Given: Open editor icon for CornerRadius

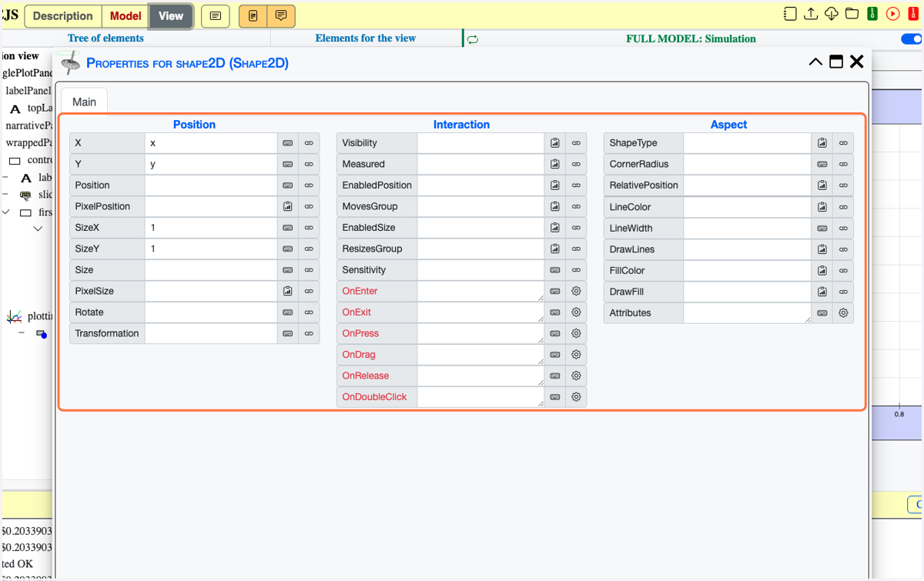Looking at the screenshot, I should coord(822,164).
